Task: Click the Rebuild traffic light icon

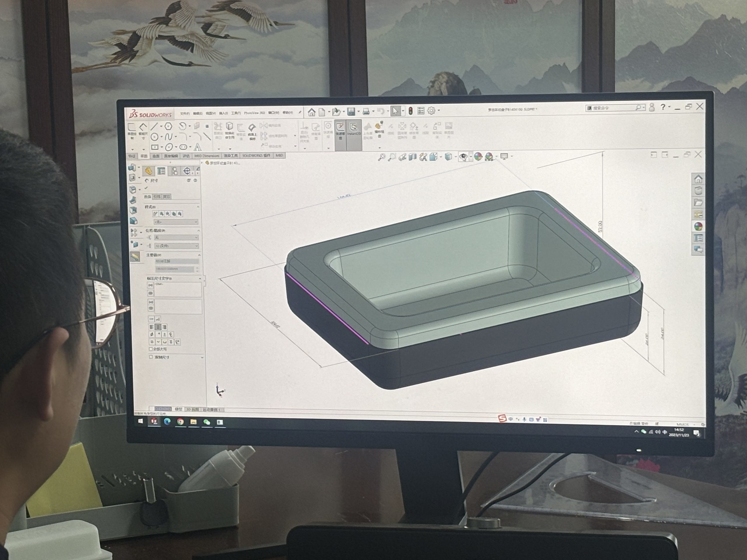Action: (411, 111)
